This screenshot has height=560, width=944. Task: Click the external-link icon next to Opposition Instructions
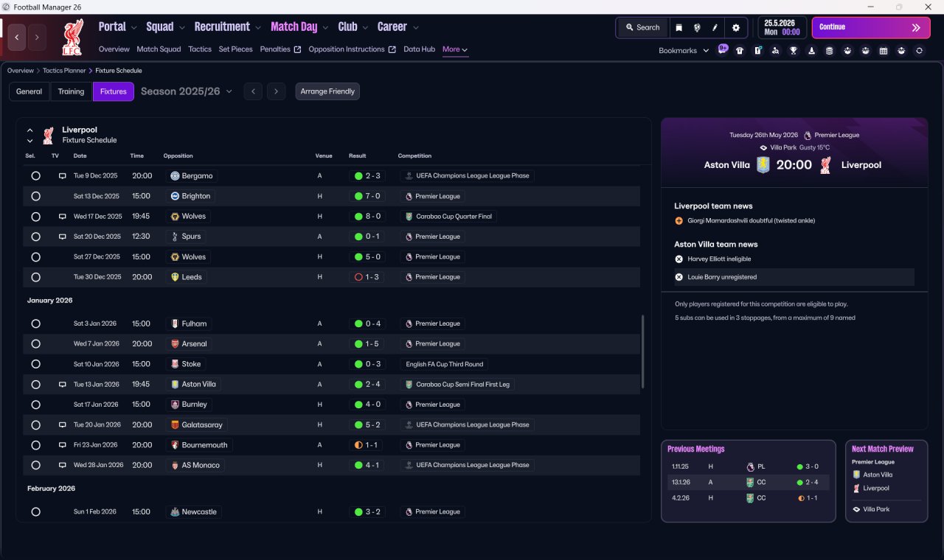click(x=392, y=49)
